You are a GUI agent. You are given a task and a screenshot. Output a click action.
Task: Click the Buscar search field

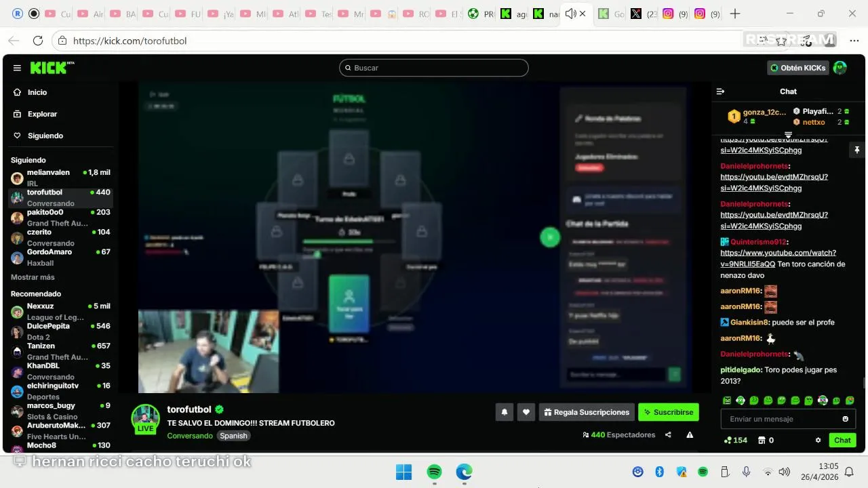[x=434, y=68]
